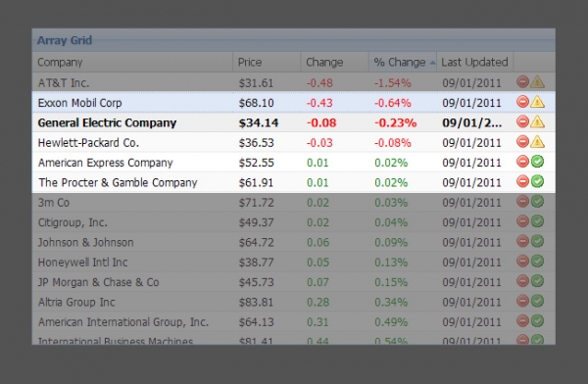Click the red delete icon for Procter & Gamble
Image resolution: width=588 pixels, height=384 pixels.
click(x=522, y=181)
